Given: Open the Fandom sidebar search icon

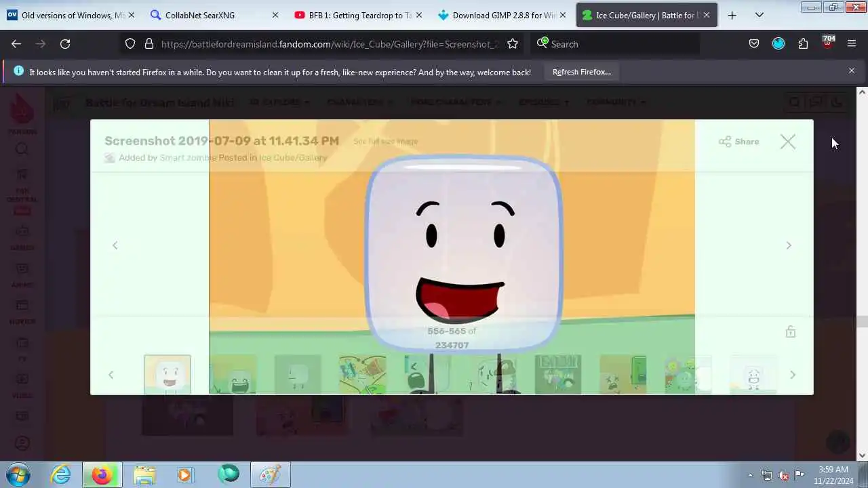Looking at the screenshot, I should point(22,149).
